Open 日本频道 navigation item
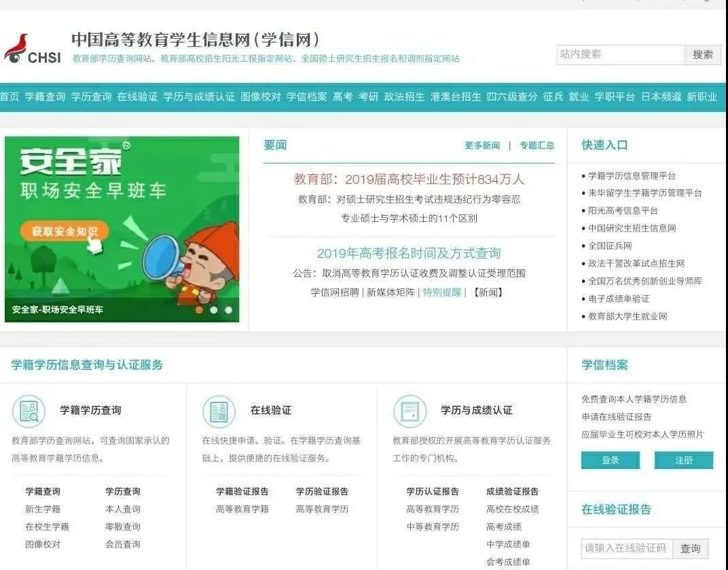Viewport: 728px width, 570px height. coord(661,97)
